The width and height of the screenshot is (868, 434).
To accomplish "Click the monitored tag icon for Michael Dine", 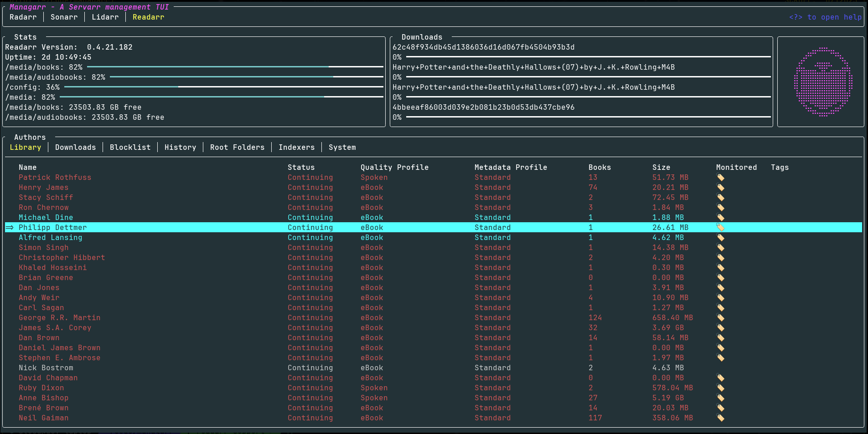I will click(x=720, y=218).
